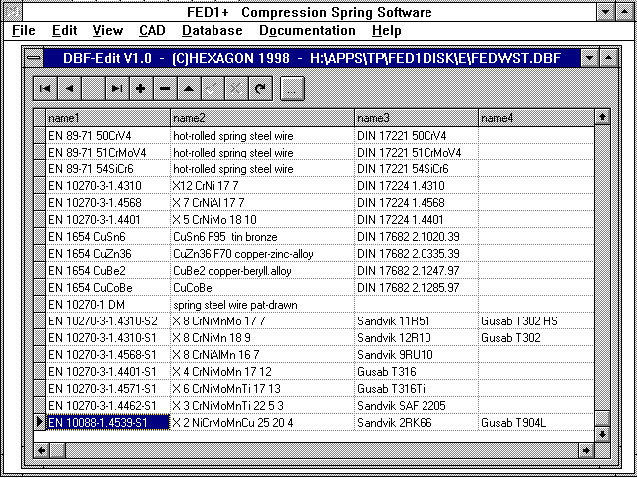Go to previous record with navigator arrow

click(x=69, y=88)
